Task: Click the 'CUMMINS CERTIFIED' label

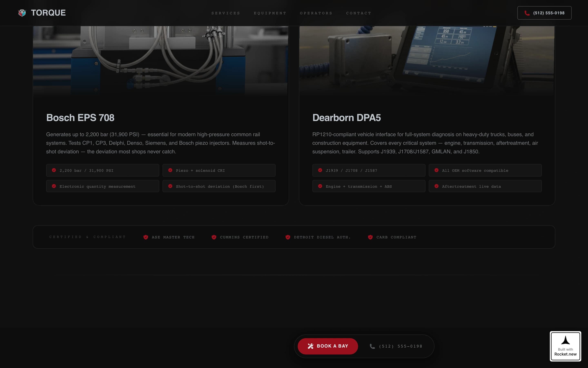Action: click(x=244, y=237)
